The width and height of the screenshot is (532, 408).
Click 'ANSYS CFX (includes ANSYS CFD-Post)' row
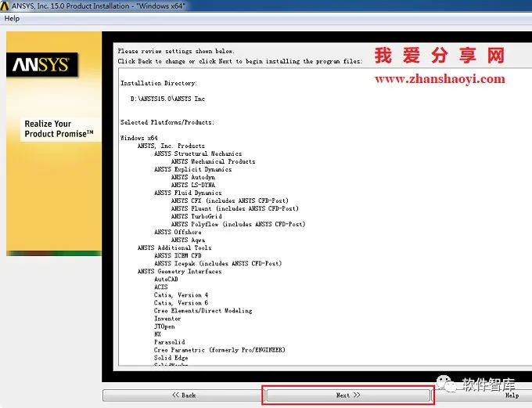tap(230, 200)
